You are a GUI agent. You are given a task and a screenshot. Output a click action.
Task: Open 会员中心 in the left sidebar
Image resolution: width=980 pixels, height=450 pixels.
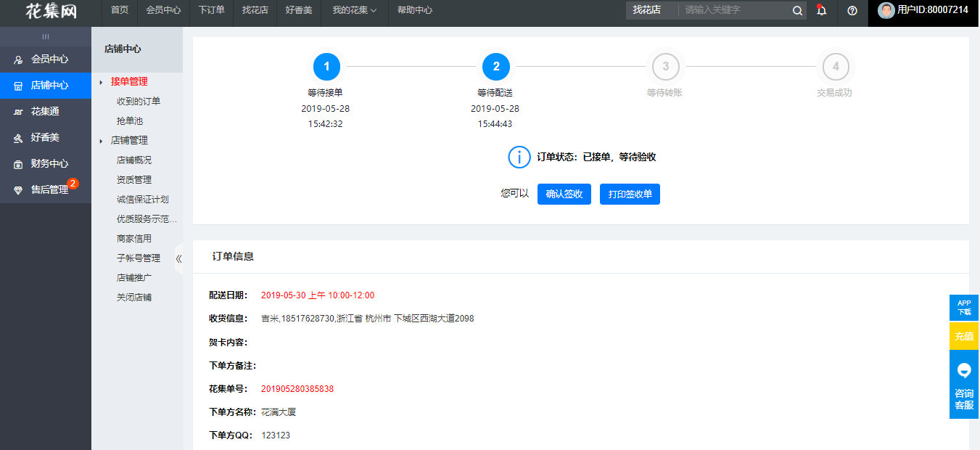point(49,60)
